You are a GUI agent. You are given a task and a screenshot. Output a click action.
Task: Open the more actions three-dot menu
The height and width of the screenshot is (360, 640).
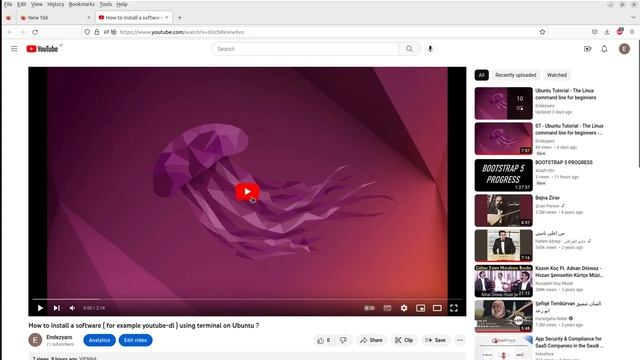pos(460,340)
